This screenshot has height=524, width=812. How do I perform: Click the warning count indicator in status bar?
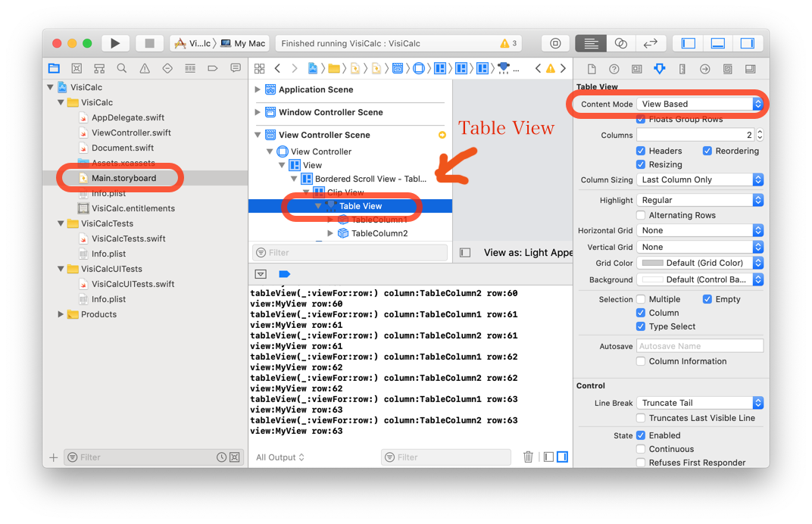click(x=508, y=43)
